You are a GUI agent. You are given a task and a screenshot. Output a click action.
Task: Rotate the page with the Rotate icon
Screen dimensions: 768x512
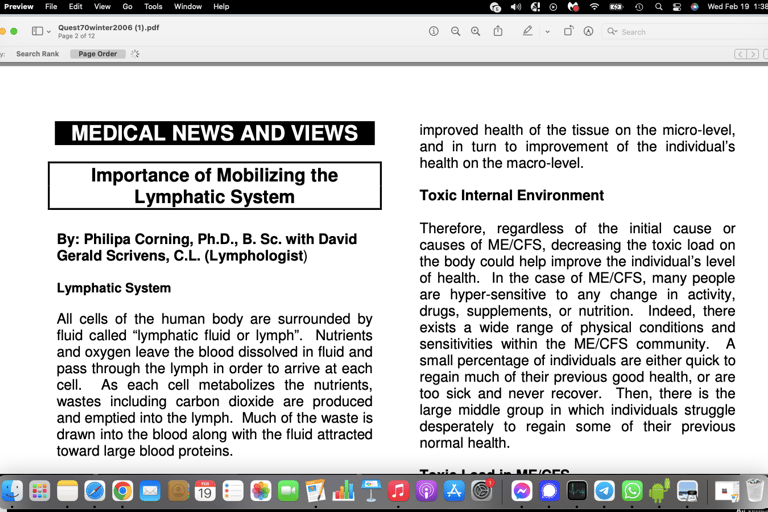[x=568, y=31]
